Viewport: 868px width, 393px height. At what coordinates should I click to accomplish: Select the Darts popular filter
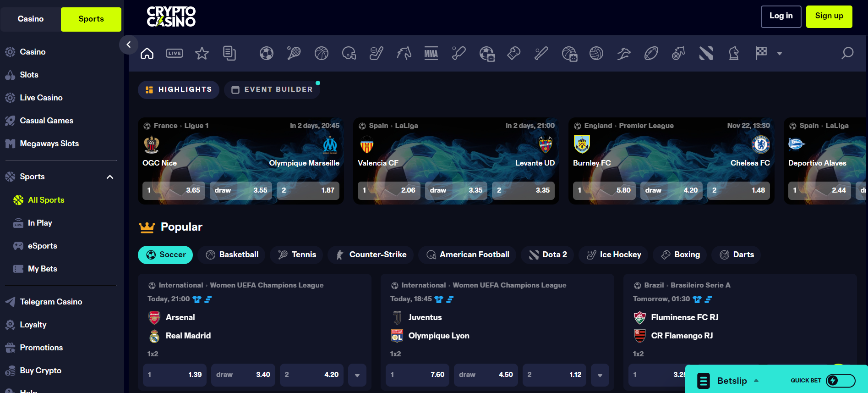736,255
